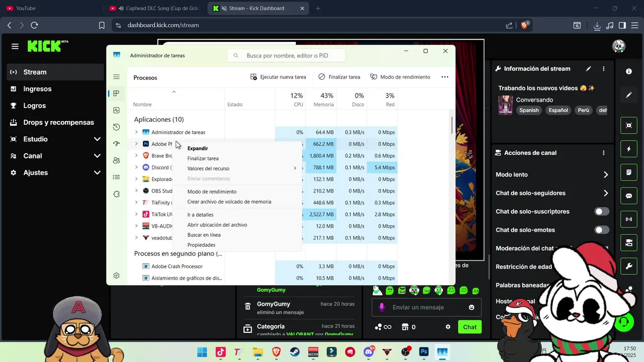Toggle Chat de solo-suscriptores switch

pyautogui.click(x=602, y=212)
